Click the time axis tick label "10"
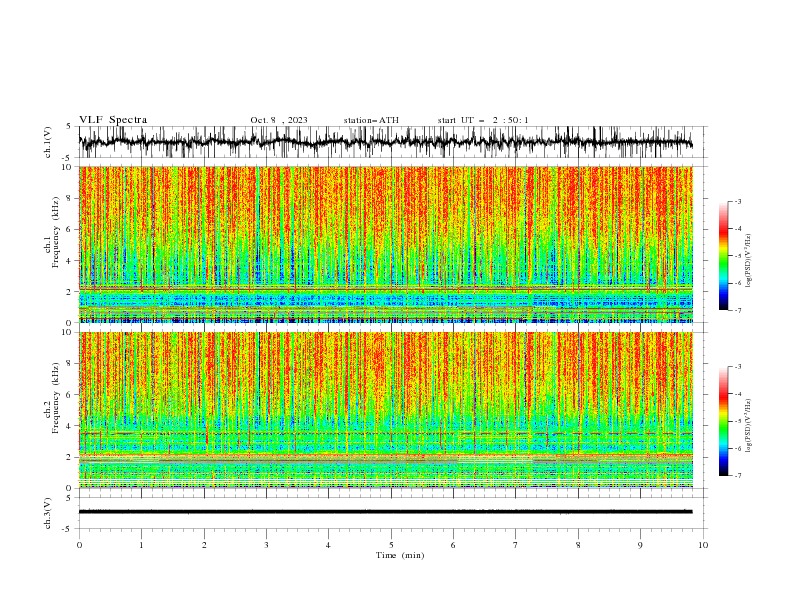The height and width of the screenshot is (612, 792). 703,545
